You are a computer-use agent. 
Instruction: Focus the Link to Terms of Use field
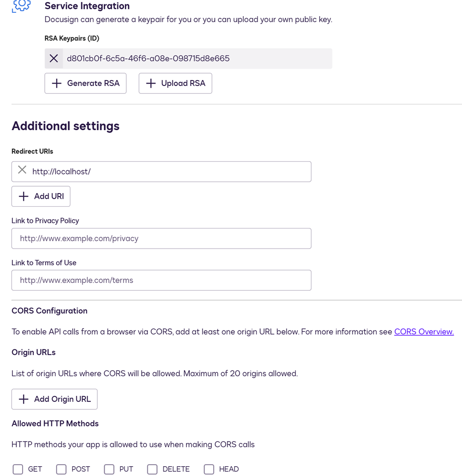point(161,280)
